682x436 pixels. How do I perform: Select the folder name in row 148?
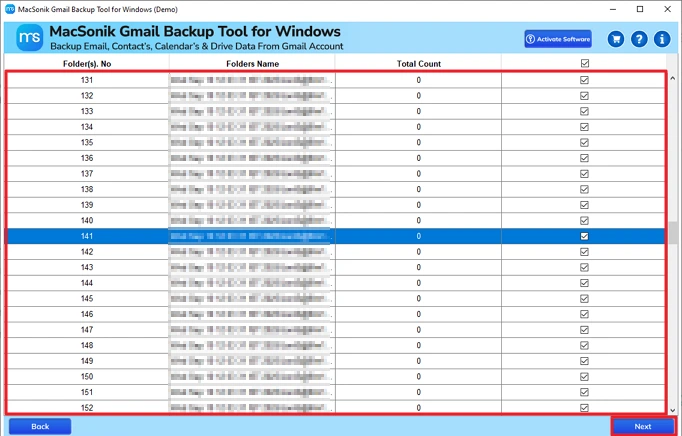(252, 345)
